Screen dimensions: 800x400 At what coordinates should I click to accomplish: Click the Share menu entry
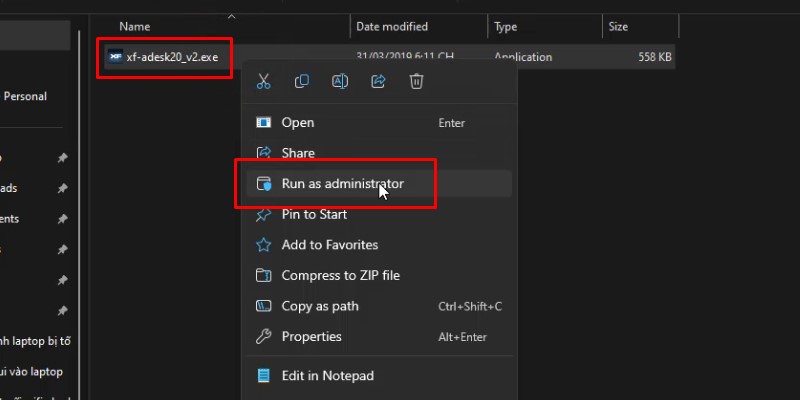click(x=298, y=153)
